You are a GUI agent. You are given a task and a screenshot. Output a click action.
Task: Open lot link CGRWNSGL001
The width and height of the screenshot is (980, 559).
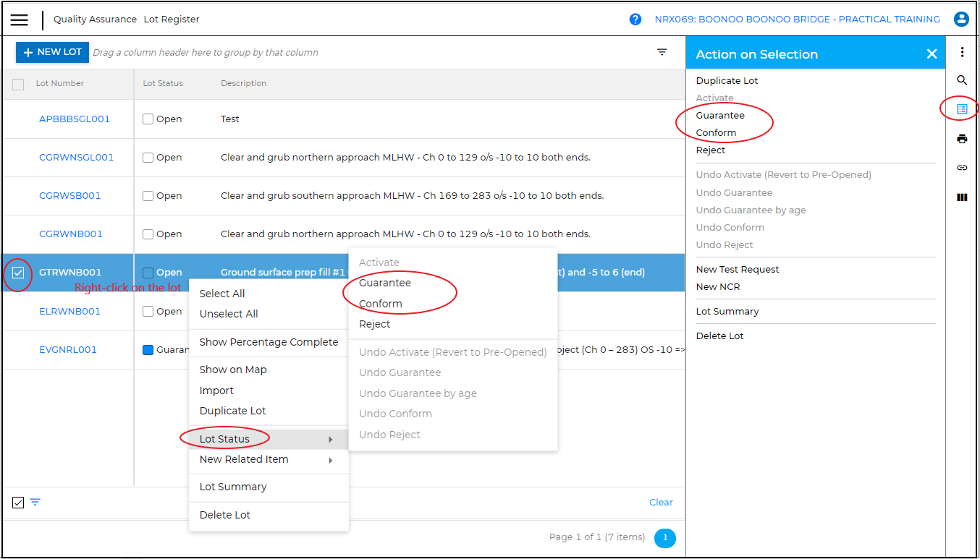point(76,158)
